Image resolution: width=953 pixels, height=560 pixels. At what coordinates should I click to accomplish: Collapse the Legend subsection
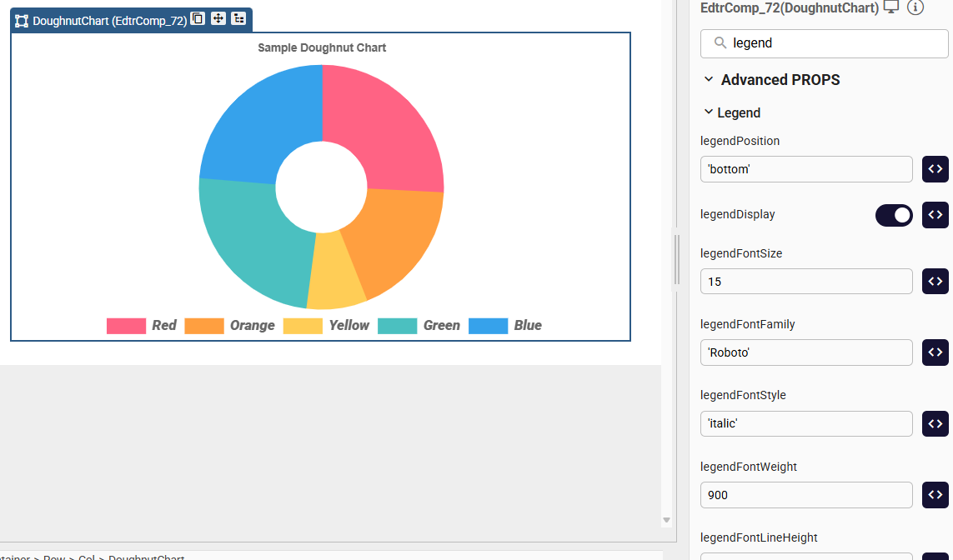point(709,112)
